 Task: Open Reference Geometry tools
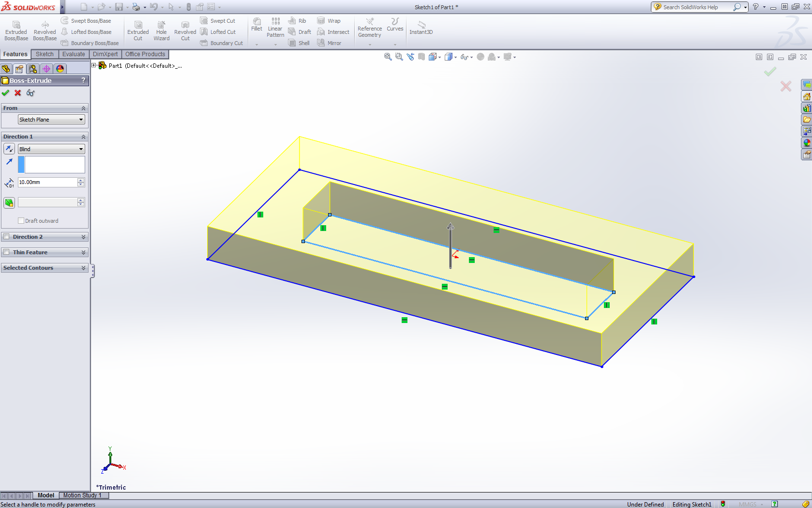coord(370,28)
